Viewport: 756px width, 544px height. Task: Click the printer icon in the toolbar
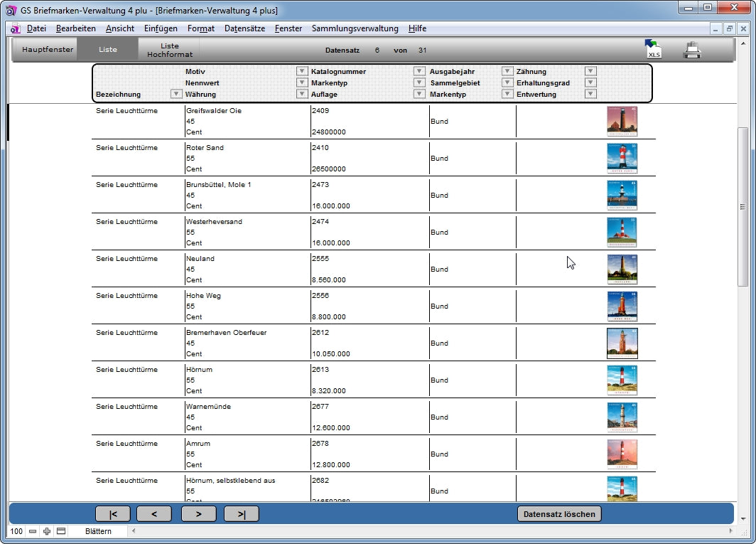coord(692,50)
